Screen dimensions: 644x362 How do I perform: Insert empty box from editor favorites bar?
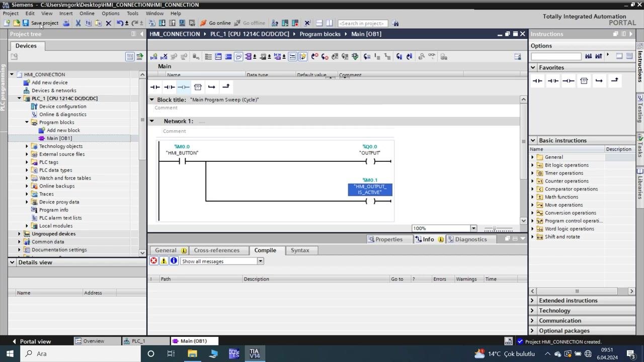coord(197,87)
